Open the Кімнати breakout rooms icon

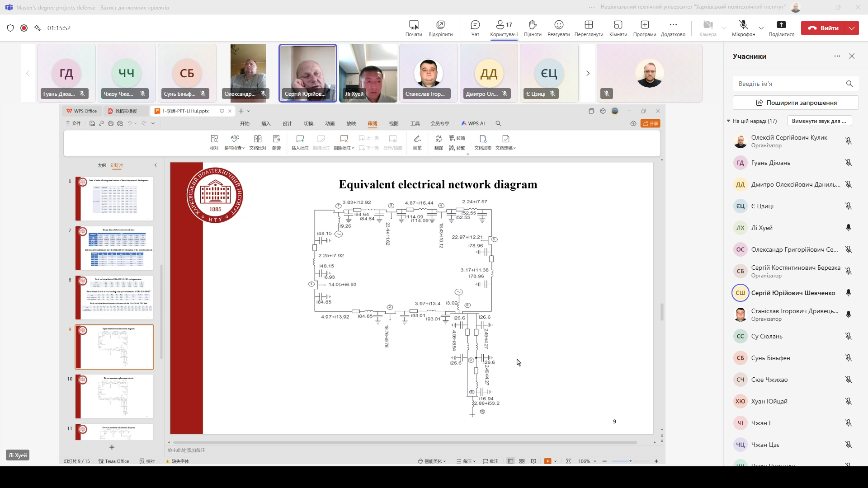point(618,28)
